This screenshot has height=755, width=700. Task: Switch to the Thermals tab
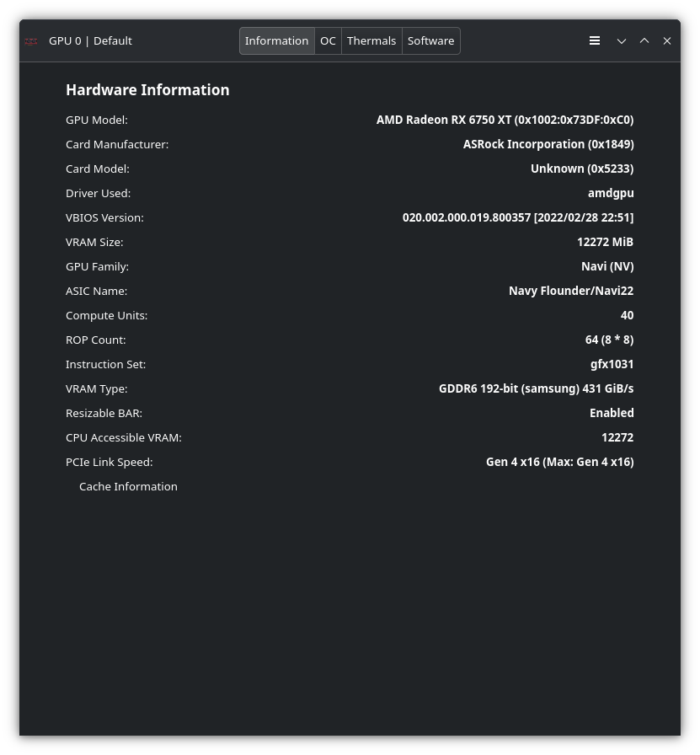point(371,40)
